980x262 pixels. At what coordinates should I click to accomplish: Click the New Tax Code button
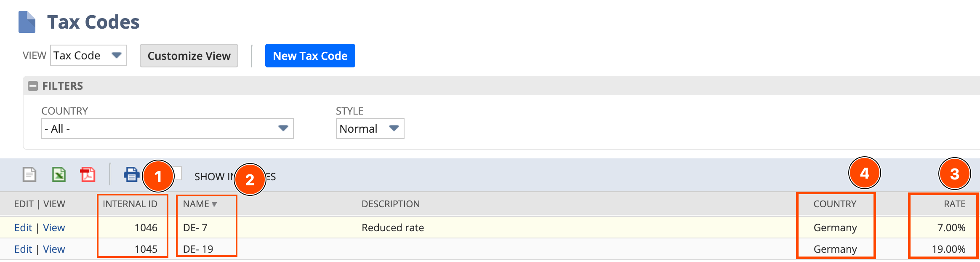[x=310, y=56]
